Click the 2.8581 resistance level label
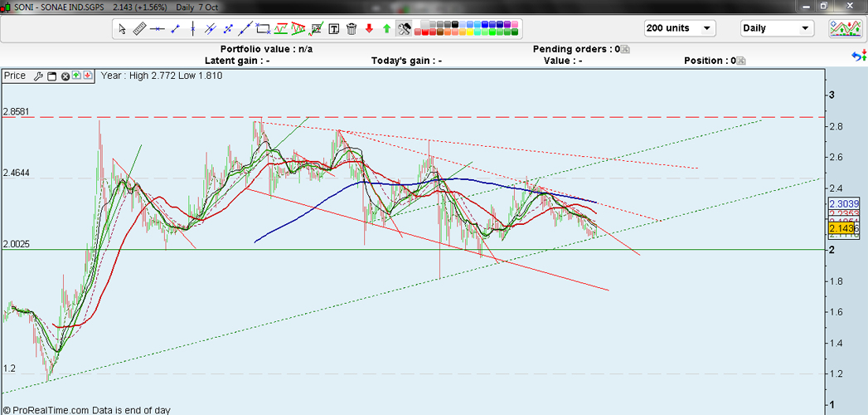868x415 pixels. click(16, 112)
